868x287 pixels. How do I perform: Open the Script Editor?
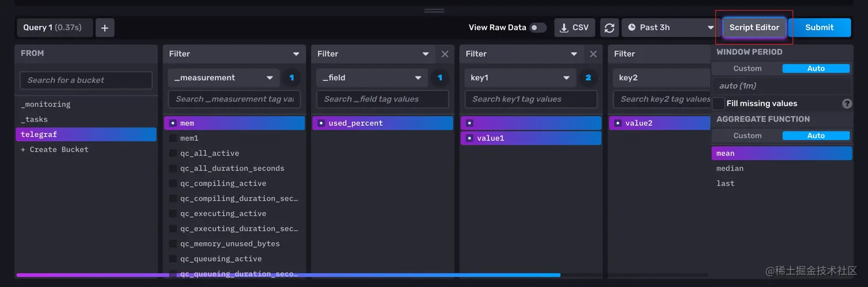pos(754,28)
